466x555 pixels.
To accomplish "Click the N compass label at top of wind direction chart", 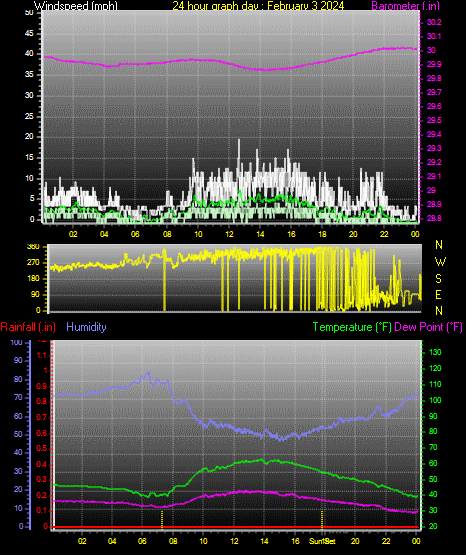I will click(439, 245).
